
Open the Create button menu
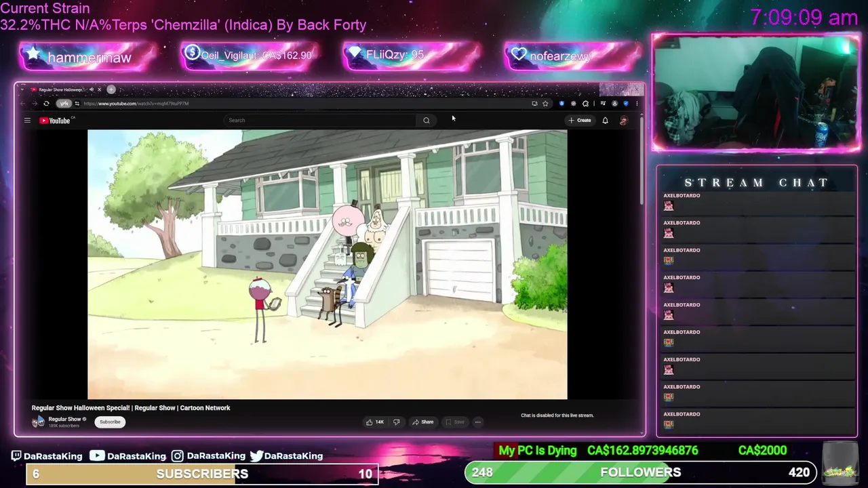pyautogui.click(x=580, y=121)
